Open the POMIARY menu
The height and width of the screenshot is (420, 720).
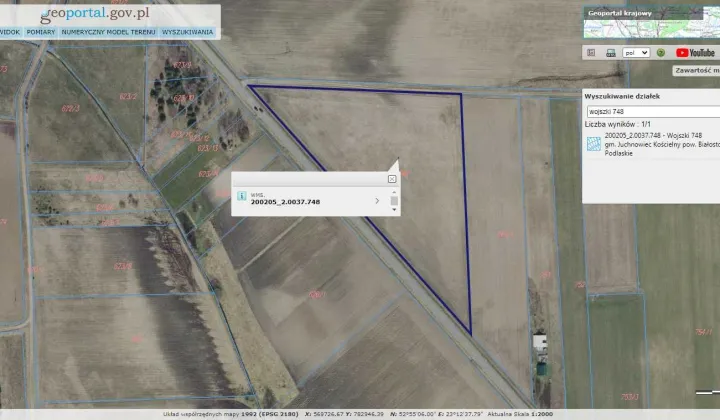tap(41, 32)
